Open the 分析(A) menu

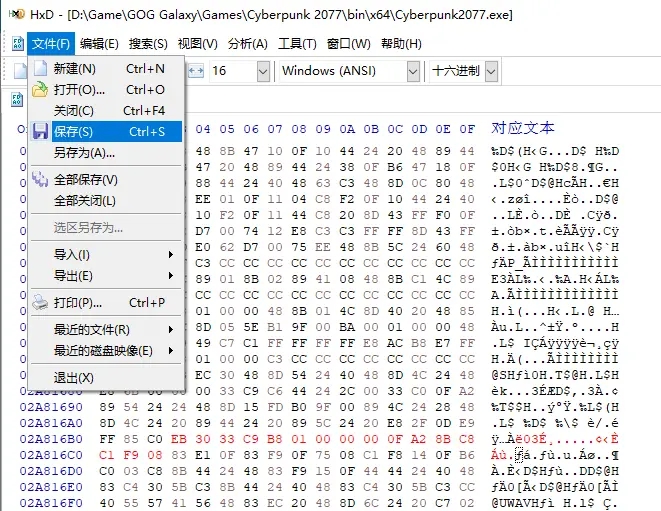point(247,43)
